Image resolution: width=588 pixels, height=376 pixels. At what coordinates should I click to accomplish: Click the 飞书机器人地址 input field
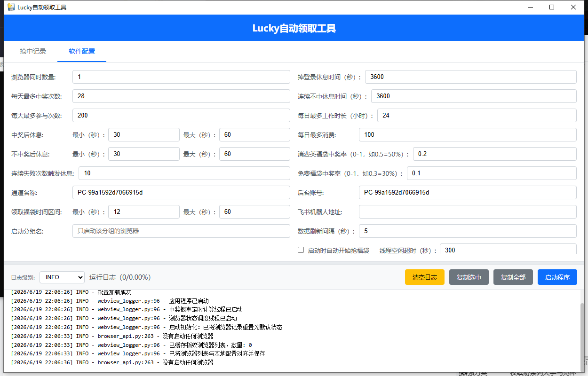pos(468,212)
